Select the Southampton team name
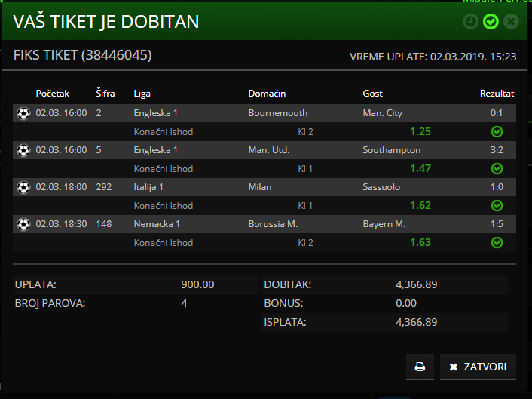The height and width of the screenshot is (399, 532). tap(392, 150)
